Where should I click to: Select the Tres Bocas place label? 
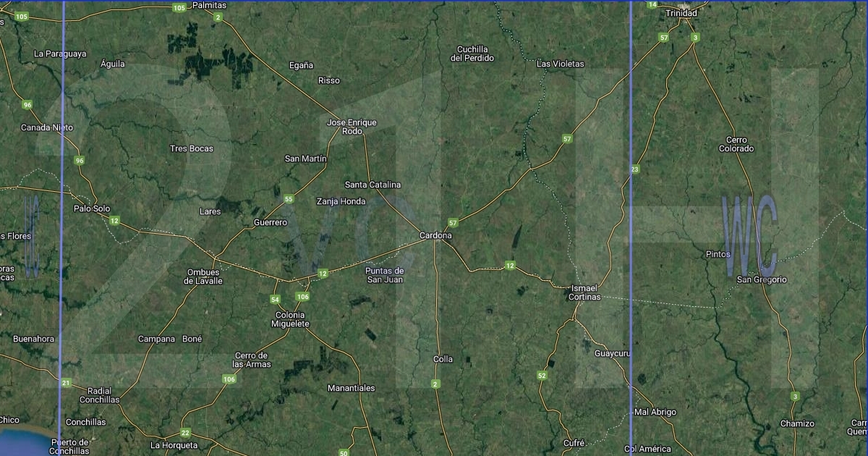pyautogui.click(x=191, y=148)
